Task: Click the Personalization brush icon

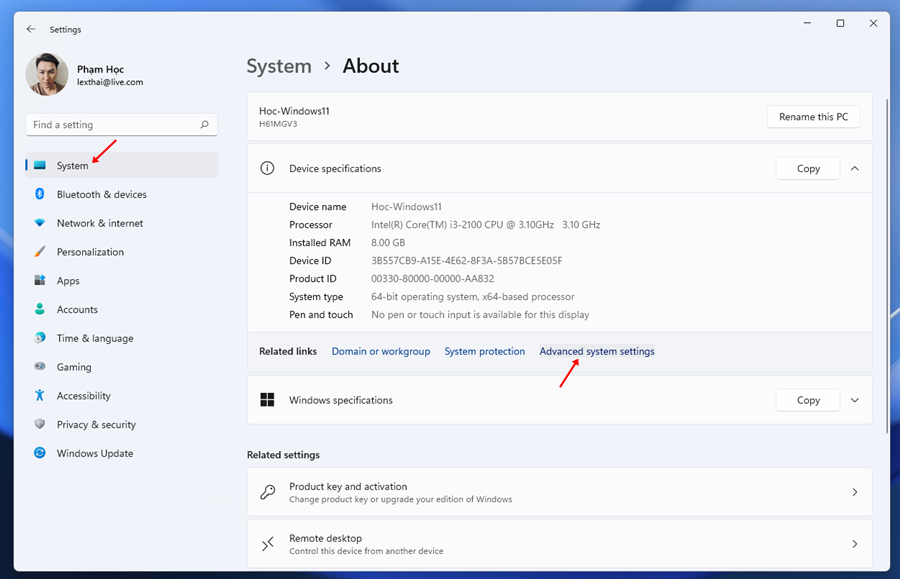Action: click(40, 251)
